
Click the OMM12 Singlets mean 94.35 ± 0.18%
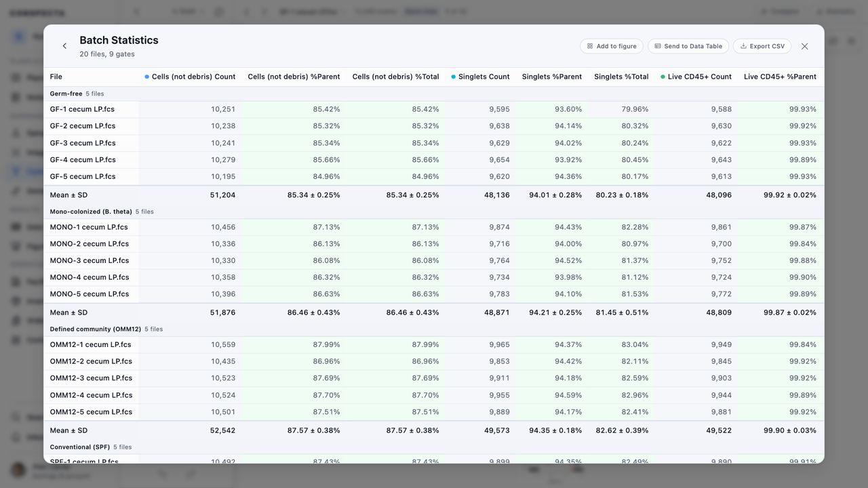click(555, 430)
